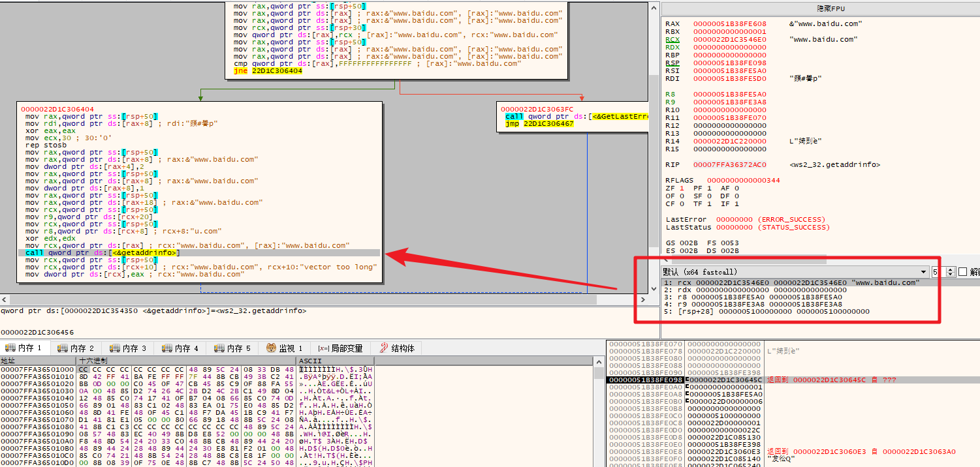Click the 地址 column header in dump
This screenshot has width=980, height=467.
pyautogui.click(x=38, y=361)
